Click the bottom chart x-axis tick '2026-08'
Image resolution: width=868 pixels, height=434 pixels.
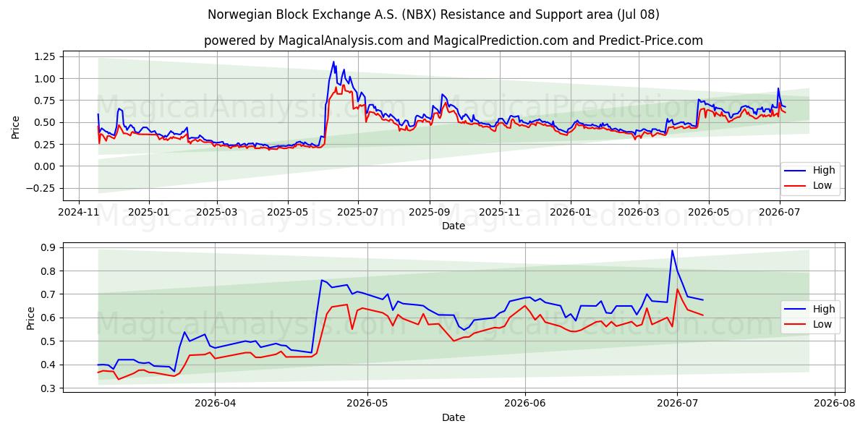pyautogui.click(x=834, y=404)
